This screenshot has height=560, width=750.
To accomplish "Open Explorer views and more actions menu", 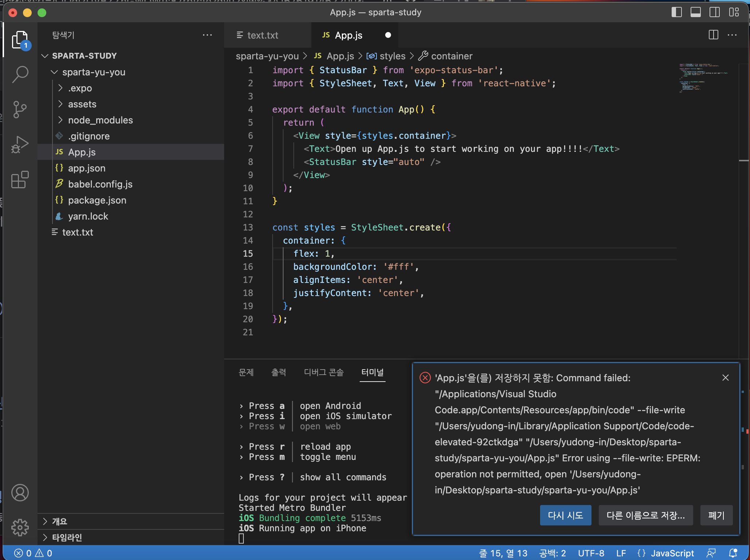I will coord(207,35).
